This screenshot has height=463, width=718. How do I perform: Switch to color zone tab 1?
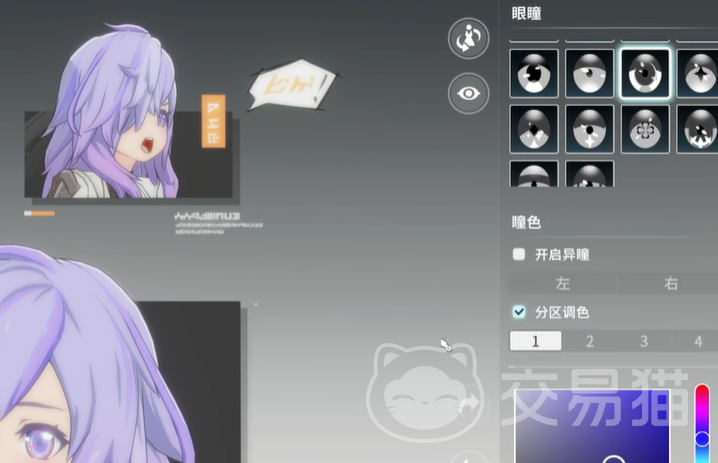(x=535, y=341)
